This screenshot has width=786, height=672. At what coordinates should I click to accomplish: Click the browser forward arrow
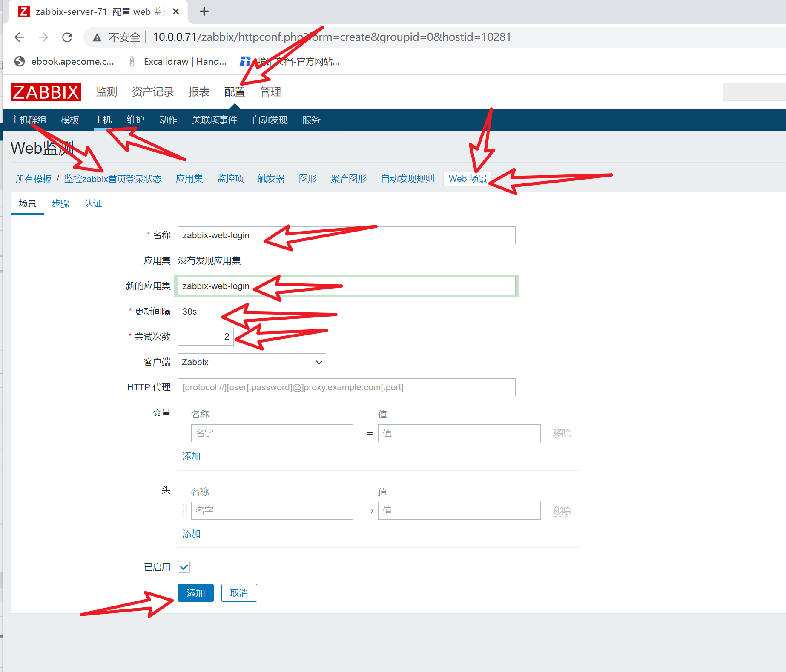(x=43, y=37)
